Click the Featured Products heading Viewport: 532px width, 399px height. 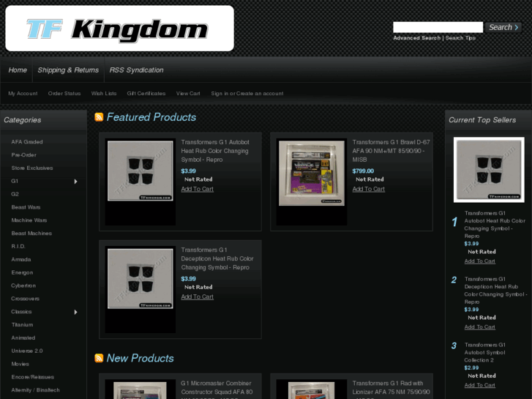coord(151,117)
